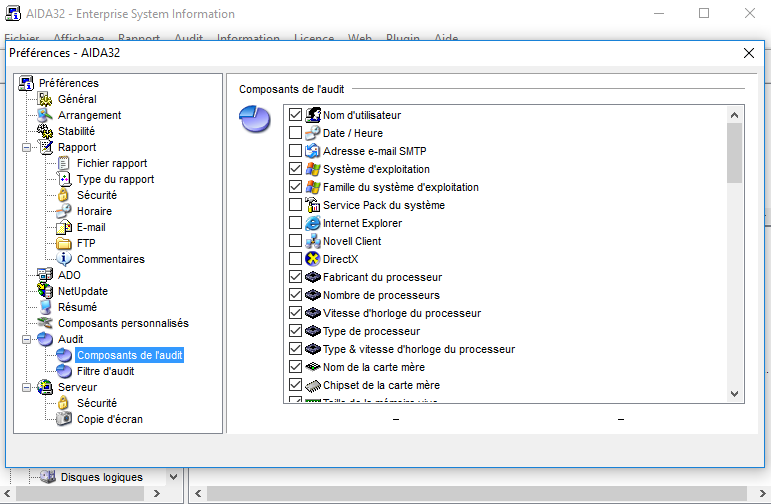The image size is (771, 504).
Task: Click the Nom d'utilisateur user icon
Action: [x=313, y=115]
